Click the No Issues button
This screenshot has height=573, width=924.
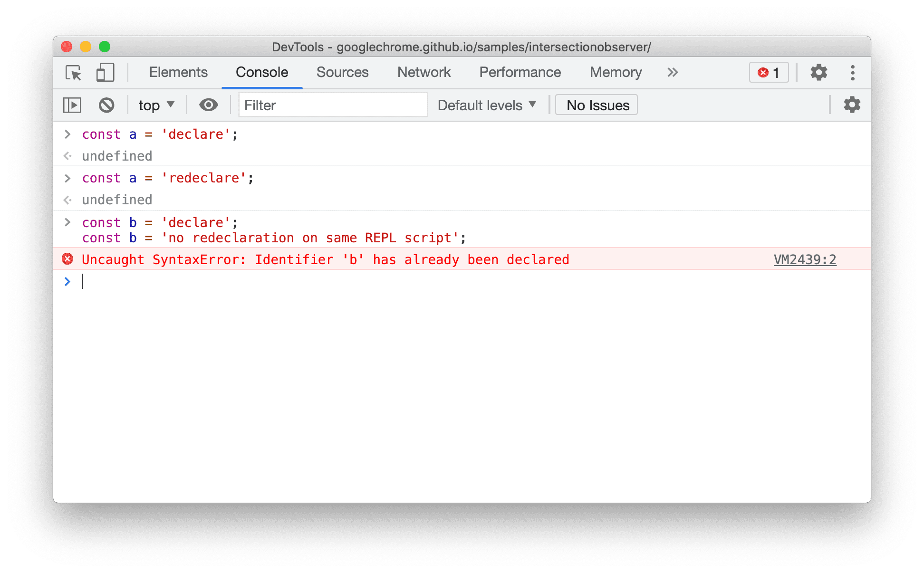point(599,105)
